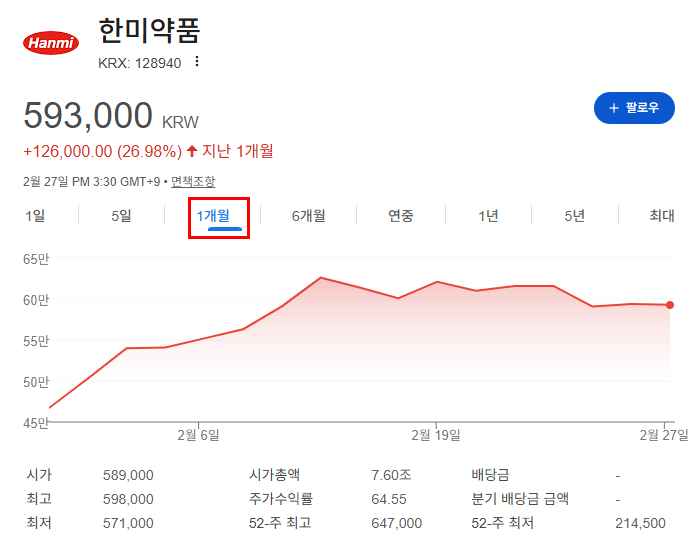Click the 배당금 label
This screenshot has width=691, height=552.
point(490,475)
